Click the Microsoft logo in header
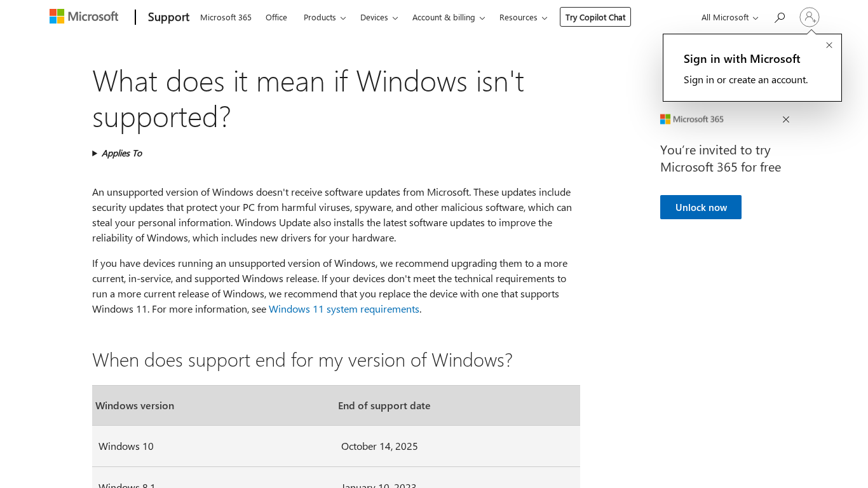Image resolution: width=868 pixels, height=488 pixels. coord(84,17)
